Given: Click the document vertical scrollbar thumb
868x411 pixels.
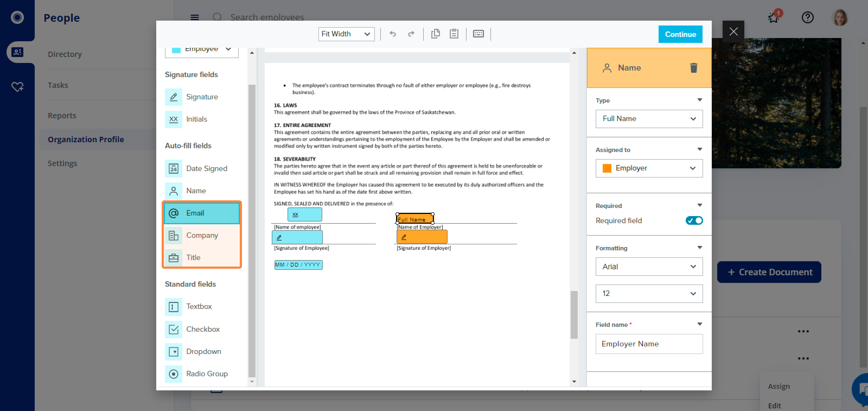Looking at the screenshot, I should coord(574,314).
